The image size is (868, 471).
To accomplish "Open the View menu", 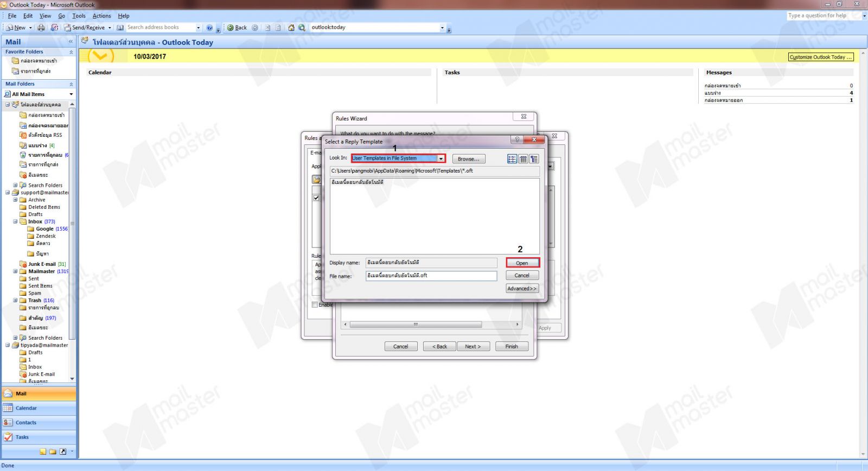I will pyautogui.click(x=46, y=16).
